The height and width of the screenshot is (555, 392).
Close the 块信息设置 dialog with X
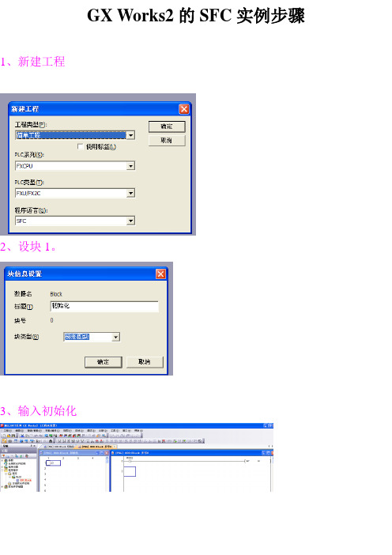[x=160, y=274]
